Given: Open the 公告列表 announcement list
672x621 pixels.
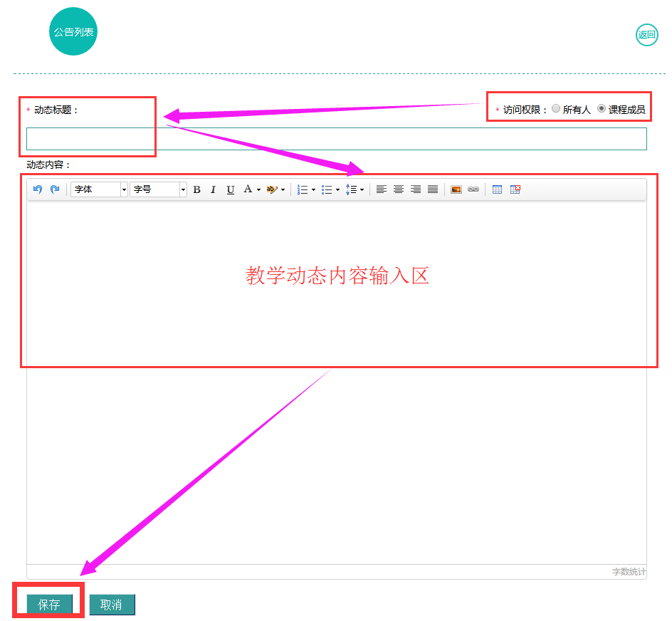Looking at the screenshot, I should [x=73, y=32].
